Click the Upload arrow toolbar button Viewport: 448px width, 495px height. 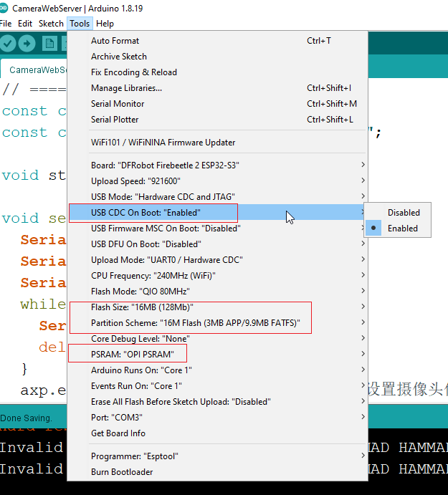pyautogui.click(x=27, y=43)
